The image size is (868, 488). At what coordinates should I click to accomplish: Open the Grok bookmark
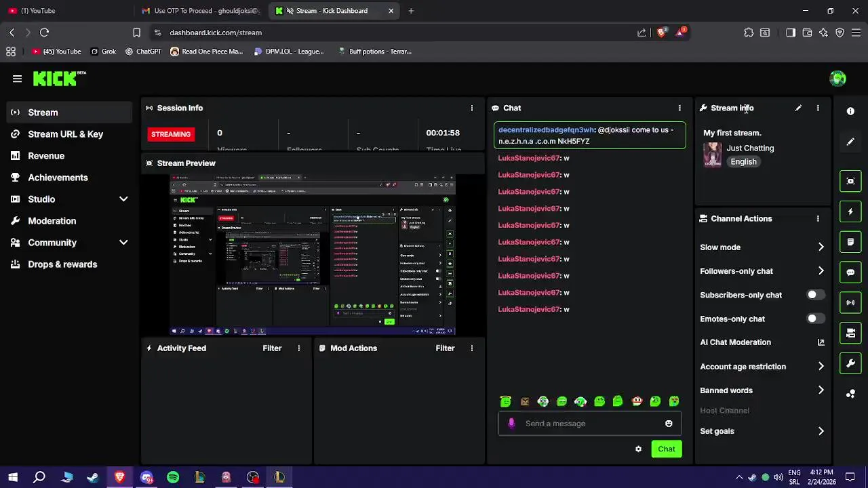coord(103,52)
